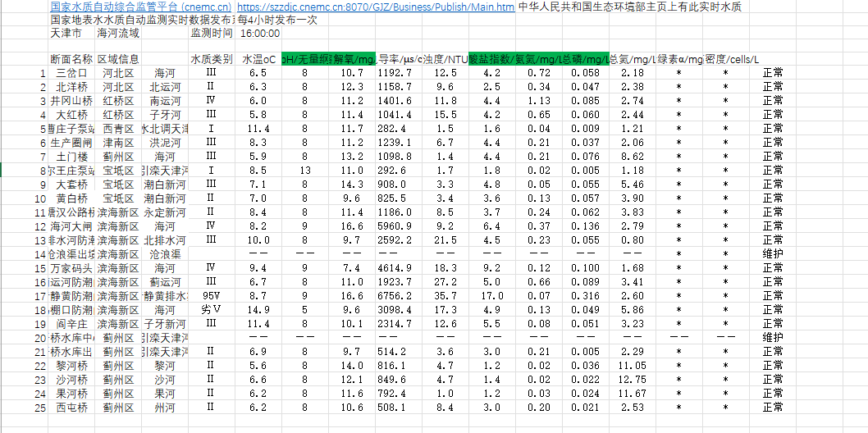Click the 水温oC header cell
The width and height of the screenshot is (868, 433).
(x=258, y=60)
